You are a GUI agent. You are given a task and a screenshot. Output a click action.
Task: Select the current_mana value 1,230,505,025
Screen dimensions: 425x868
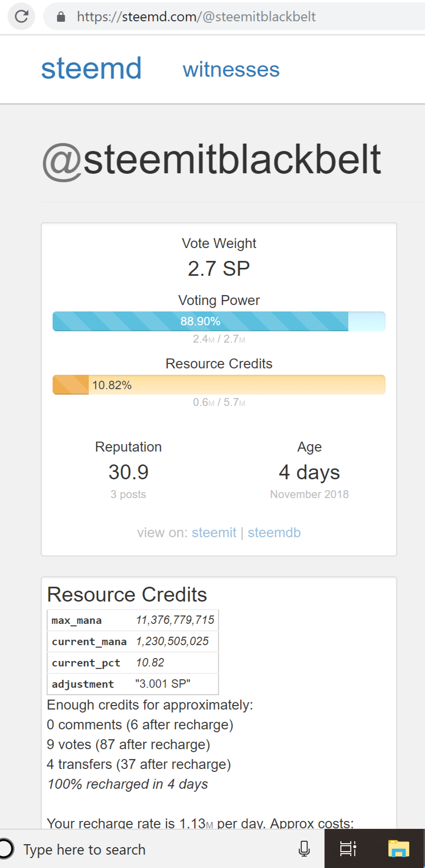[x=172, y=642]
